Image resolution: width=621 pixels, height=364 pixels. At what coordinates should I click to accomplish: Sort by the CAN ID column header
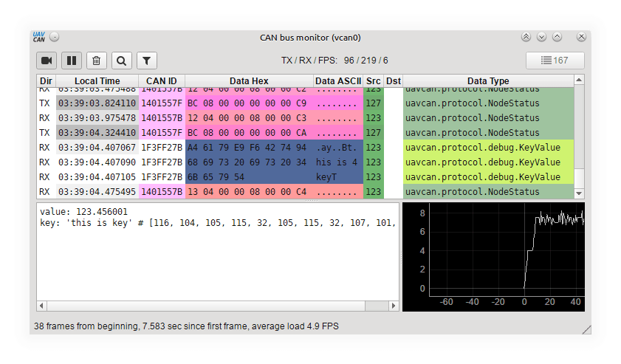pos(162,80)
